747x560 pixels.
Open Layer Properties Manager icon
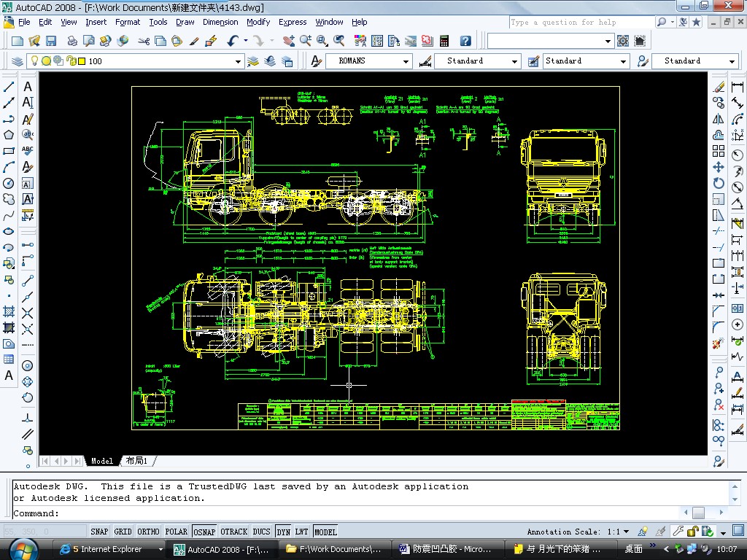pos(19,61)
